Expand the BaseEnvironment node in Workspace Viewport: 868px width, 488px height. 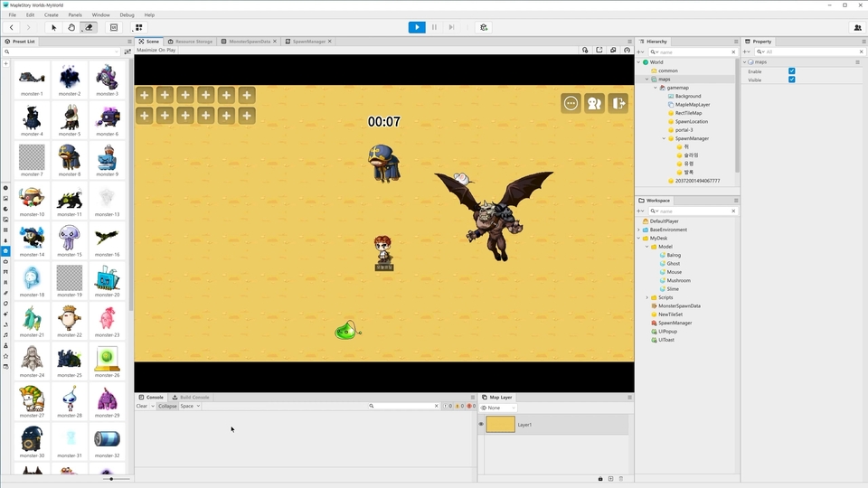[639, 230]
